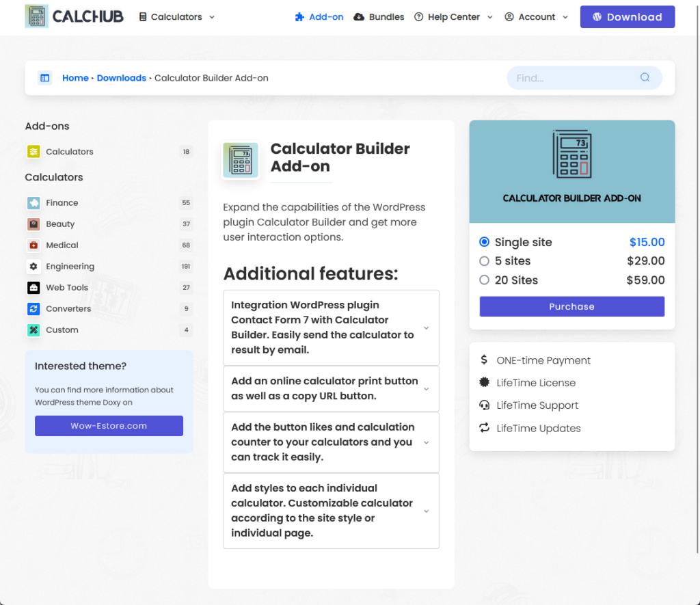Click the dollar sign payment icon
This screenshot has width=700, height=605.
click(484, 360)
